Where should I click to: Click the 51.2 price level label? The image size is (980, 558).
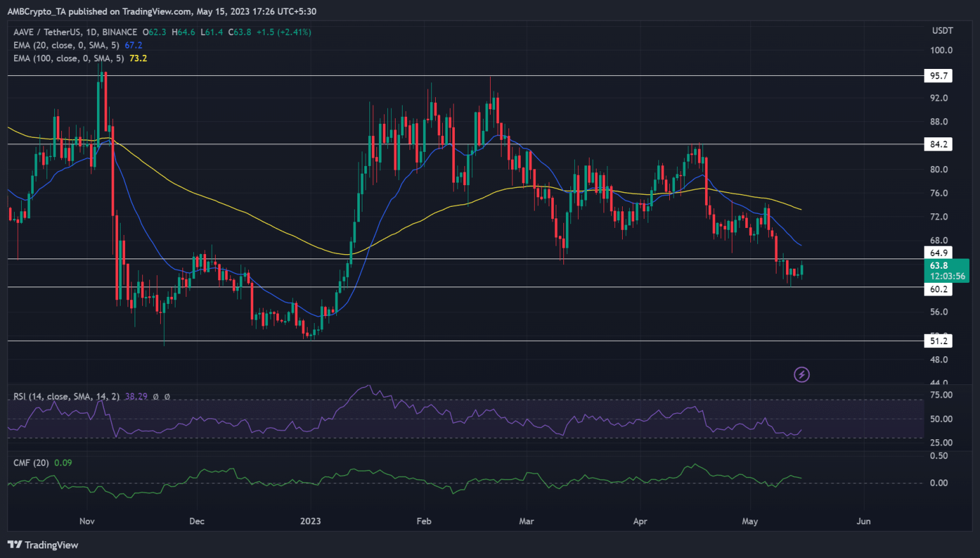click(x=937, y=341)
